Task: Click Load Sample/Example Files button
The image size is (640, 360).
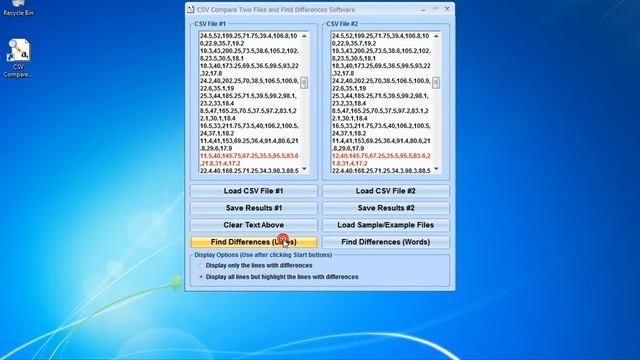Action: pyautogui.click(x=386, y=225)
